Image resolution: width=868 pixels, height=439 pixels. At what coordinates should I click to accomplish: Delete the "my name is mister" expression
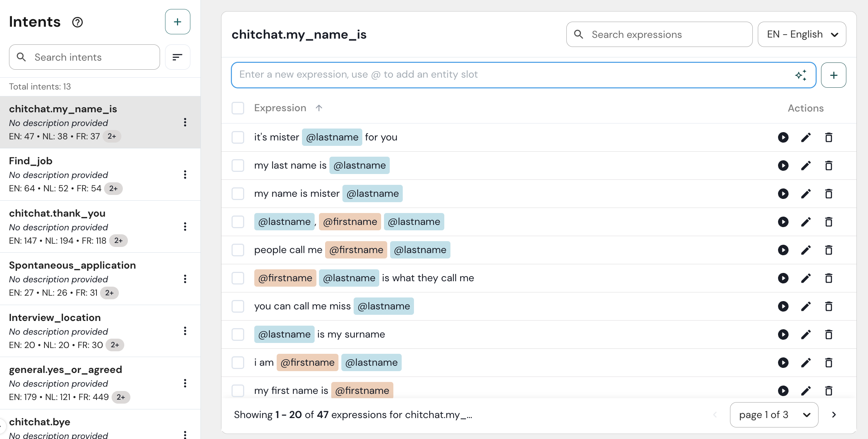(x=829, y=194)
